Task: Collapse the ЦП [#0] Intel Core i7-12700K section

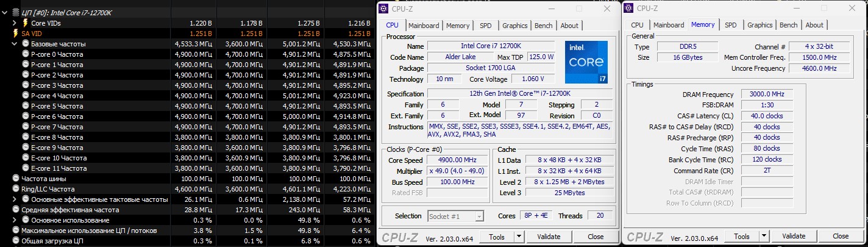Action: pos(6,12)
